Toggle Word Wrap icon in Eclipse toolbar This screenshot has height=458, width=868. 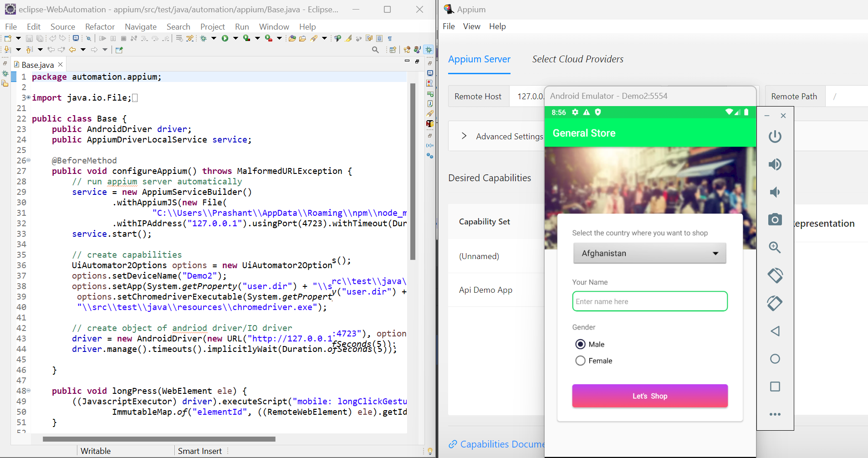369,38
